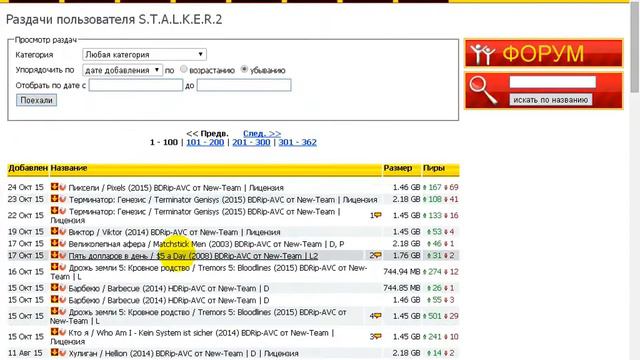Select the возрастанию sort order radio
Viewport: 640px width, 360px height.
point(184,69)
